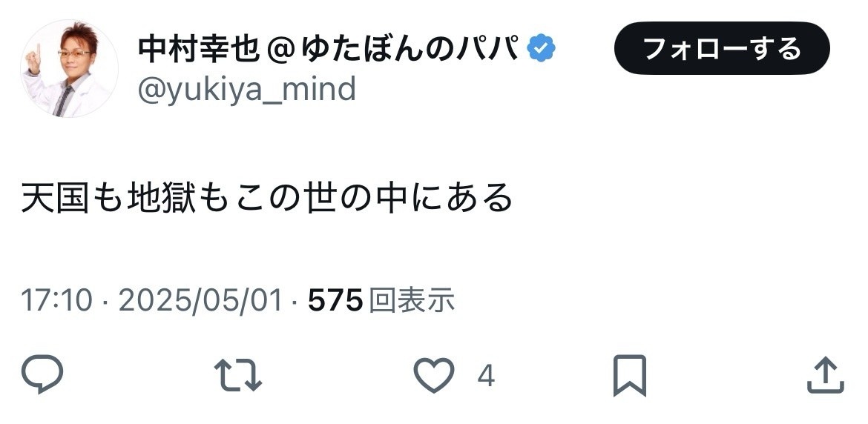The image size is (868, 424).
Task: Click the 17:10 timestamp
Action: coord(56,299)
